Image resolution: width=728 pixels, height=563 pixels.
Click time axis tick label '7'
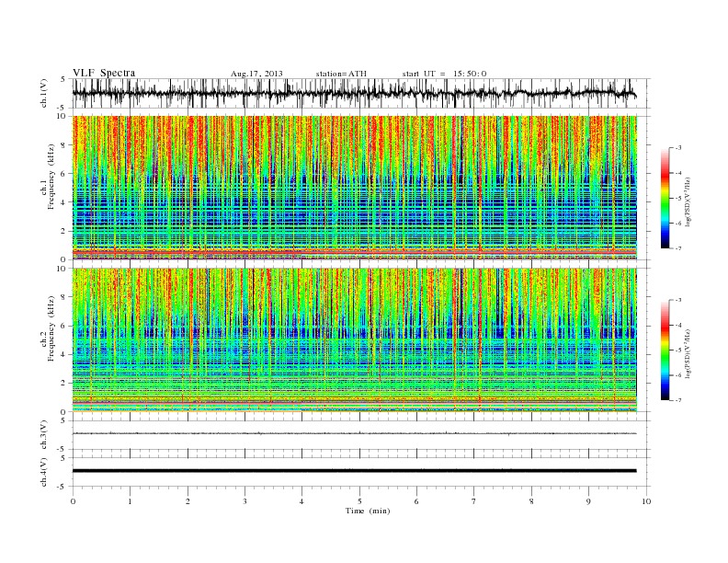[x=474, y=501]
